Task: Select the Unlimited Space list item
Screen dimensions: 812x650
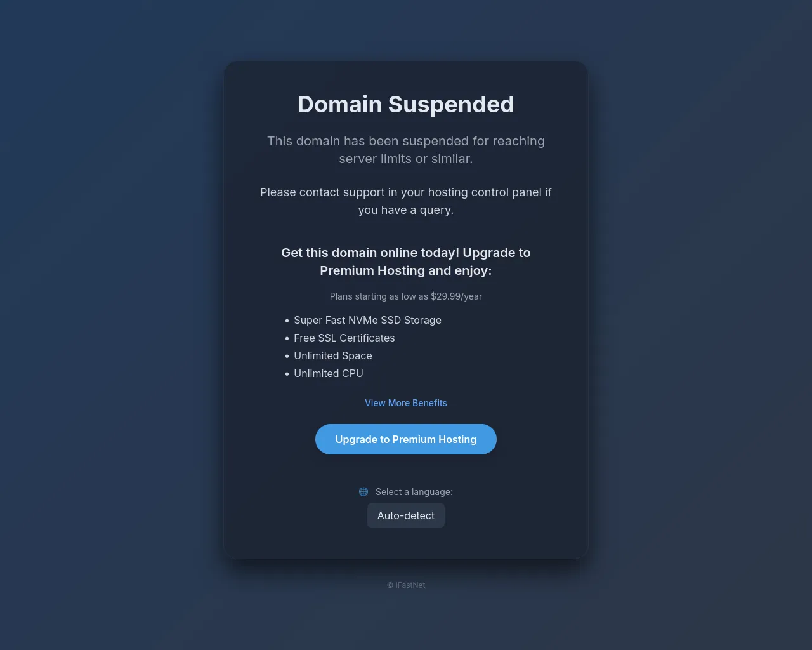Action: point(333,355)
